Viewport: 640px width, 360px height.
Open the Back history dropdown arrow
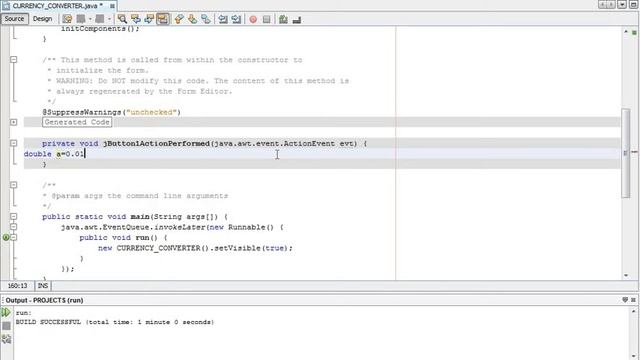click(90, 19)
